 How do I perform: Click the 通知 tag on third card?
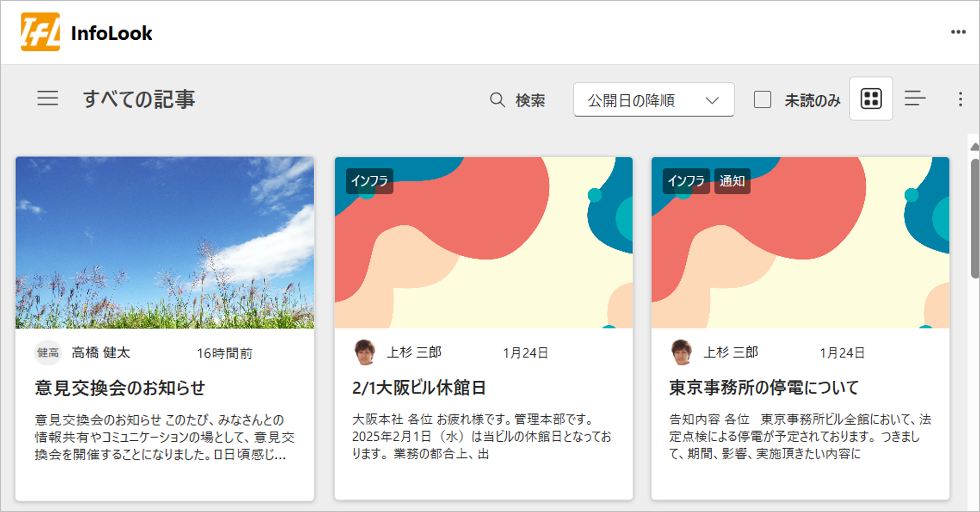732,181
